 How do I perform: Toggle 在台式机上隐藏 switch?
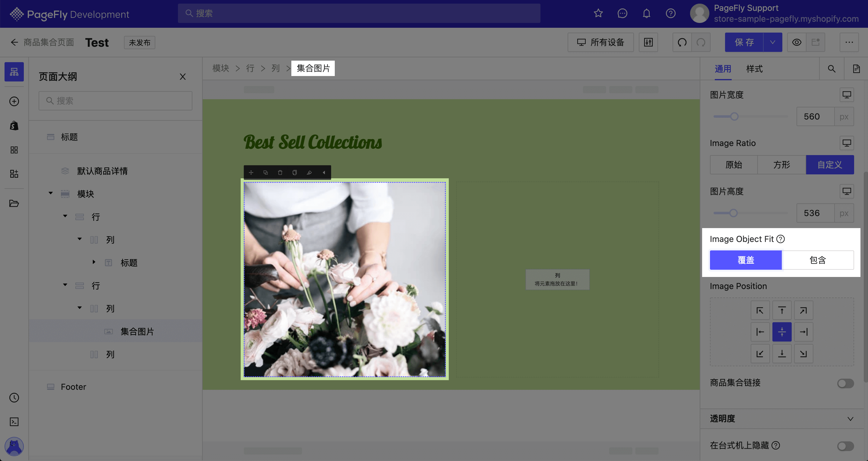click(x=845, y=447)
